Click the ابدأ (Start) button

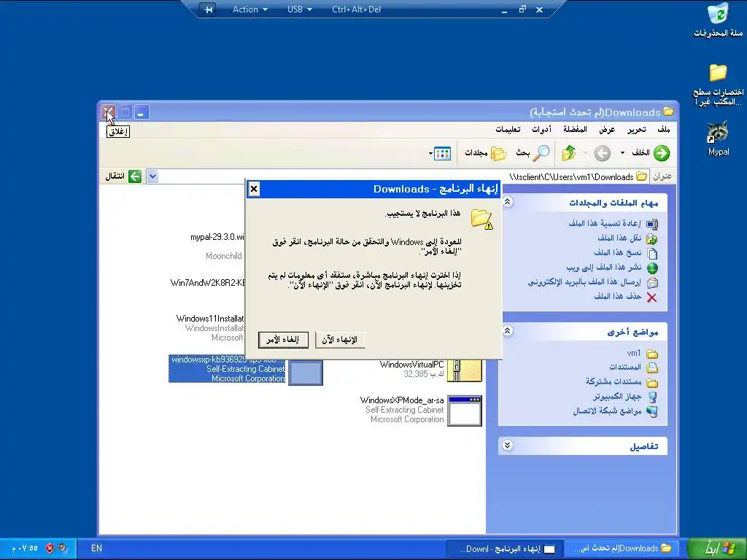tap(716, 548)
